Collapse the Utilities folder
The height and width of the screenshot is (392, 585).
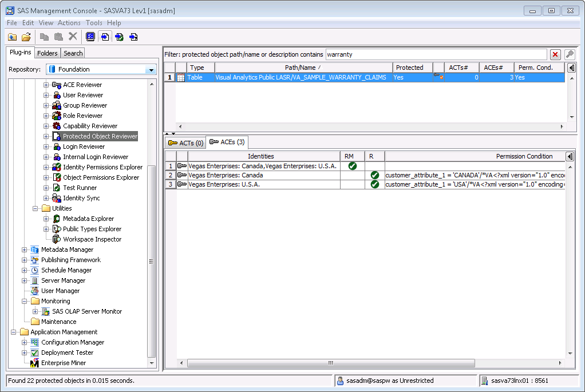tap(35, 208)
